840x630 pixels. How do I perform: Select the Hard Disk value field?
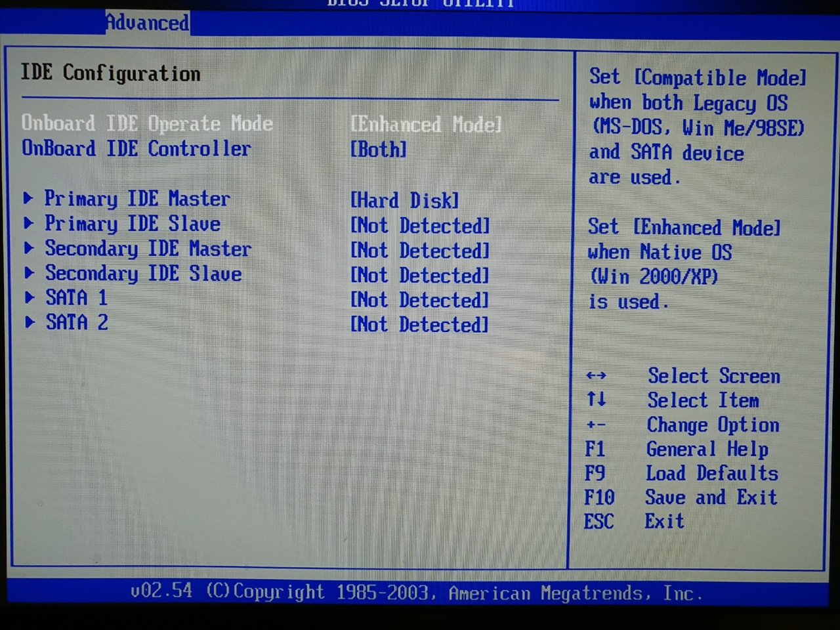tap(404, 200)
